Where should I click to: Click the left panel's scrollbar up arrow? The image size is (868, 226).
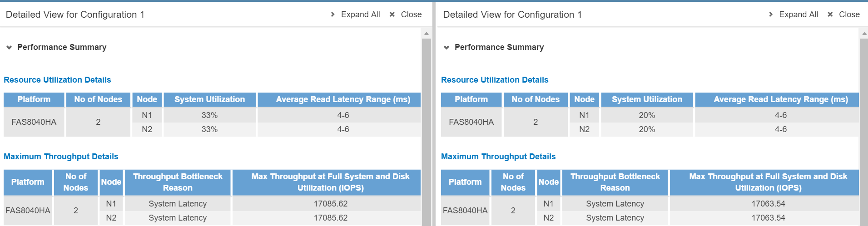click(x=427, y=33)
